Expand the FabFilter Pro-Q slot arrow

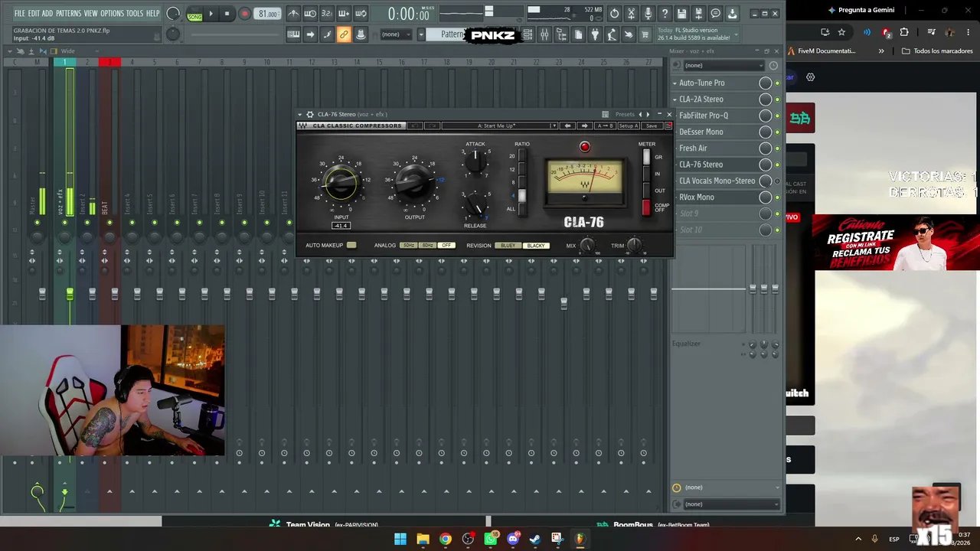coord(675,116)
